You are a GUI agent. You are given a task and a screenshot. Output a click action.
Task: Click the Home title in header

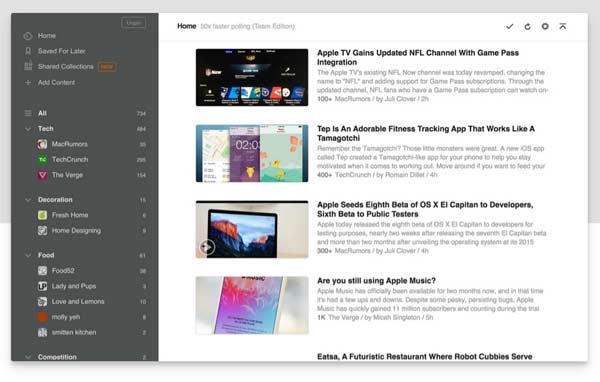[186, 26]
